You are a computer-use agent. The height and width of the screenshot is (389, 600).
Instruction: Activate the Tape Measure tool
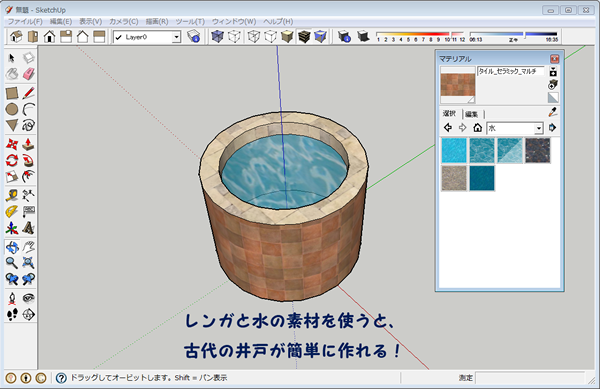[x=12, y=195]
